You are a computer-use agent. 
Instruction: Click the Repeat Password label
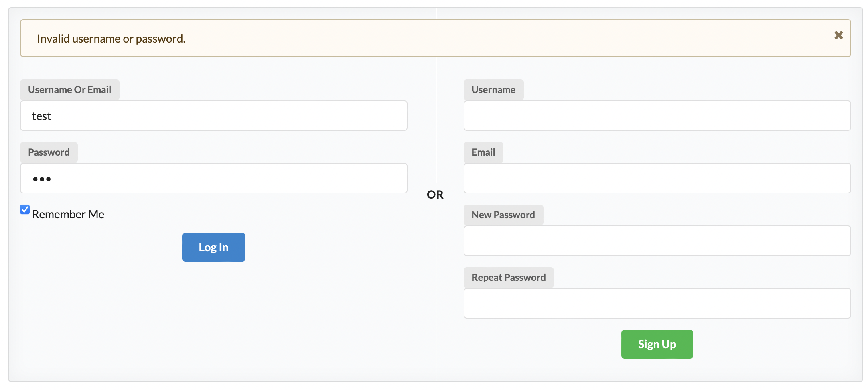508,277
